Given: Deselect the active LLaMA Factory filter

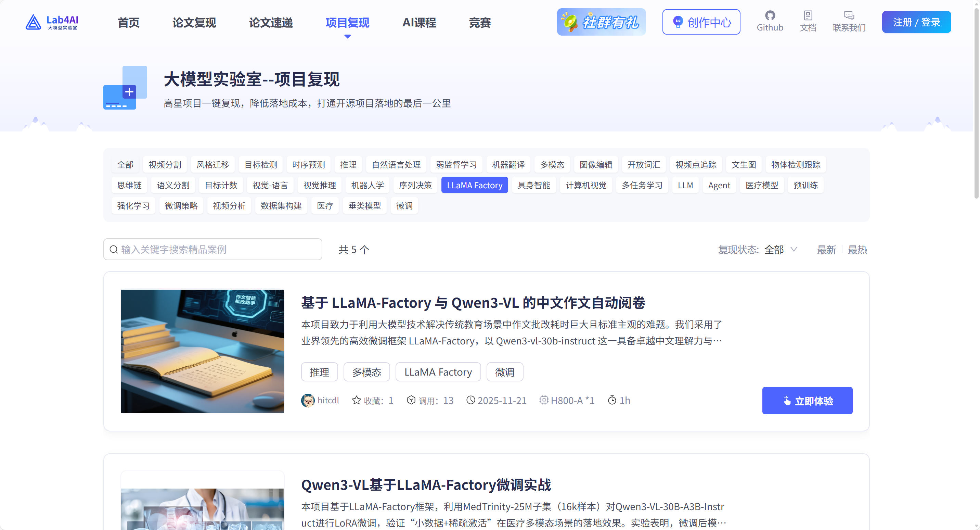Looking at the screenshot, I should 474,185.
